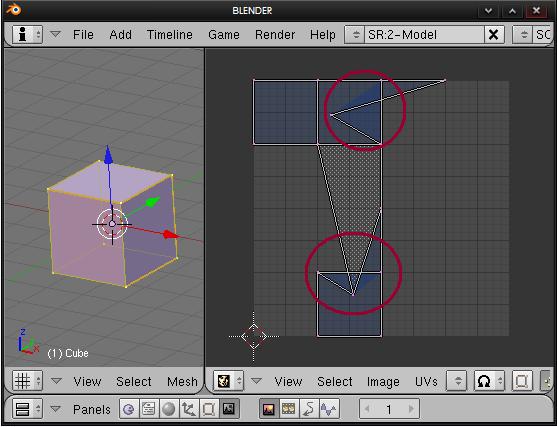Open the 3D View window type selector
This screenshot has height=427, width=557.
click(x=27, y=381)
